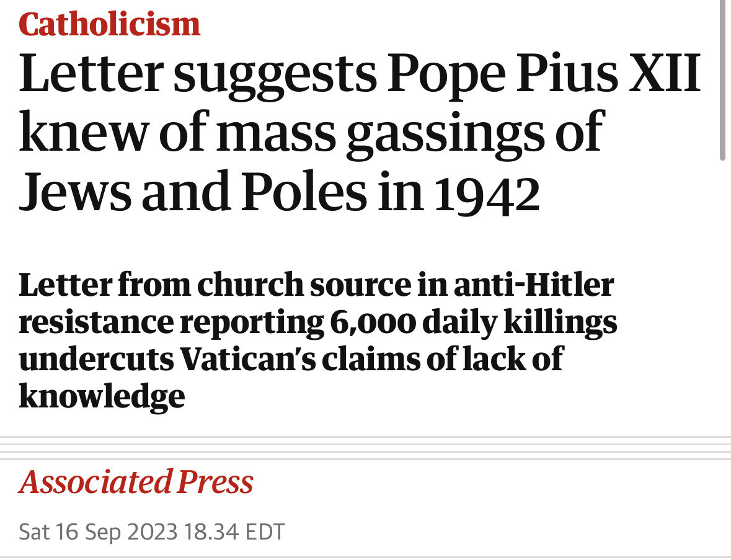Viewport: 731px width, 560px height.
Task: Click the "Sat 16 Sep 2023" publication date
Action: coord(99,532)
